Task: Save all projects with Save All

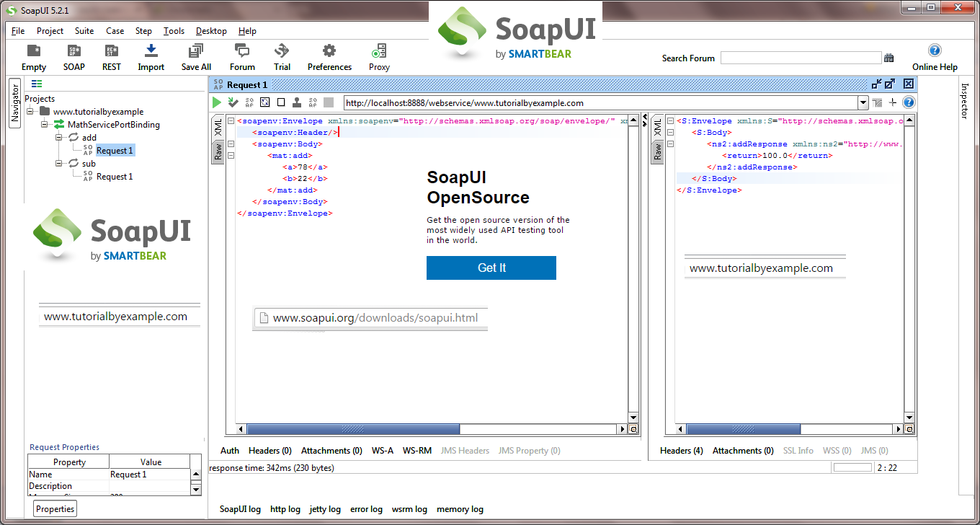Action: pyautogui.click(x=196, y=57)
